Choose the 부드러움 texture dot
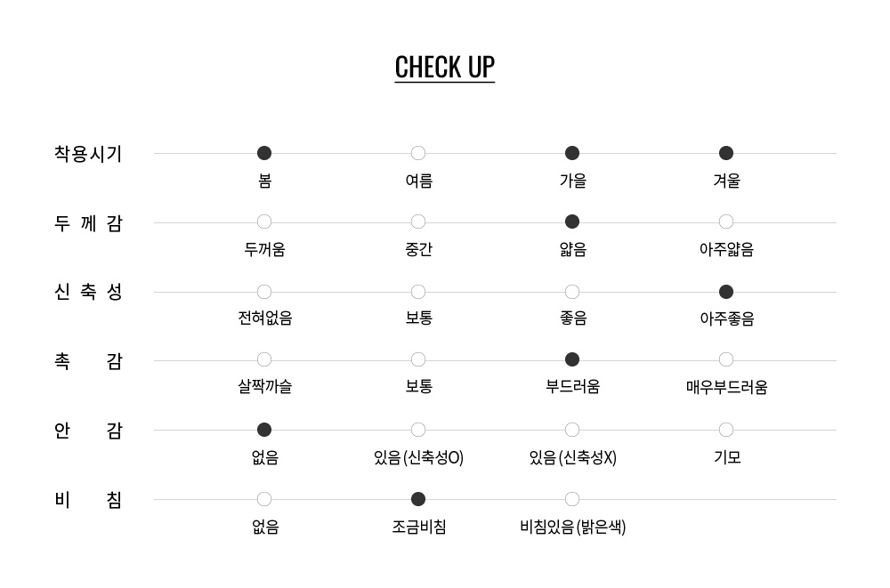Screen dimensions: 890x588 [x=572, y=359]
